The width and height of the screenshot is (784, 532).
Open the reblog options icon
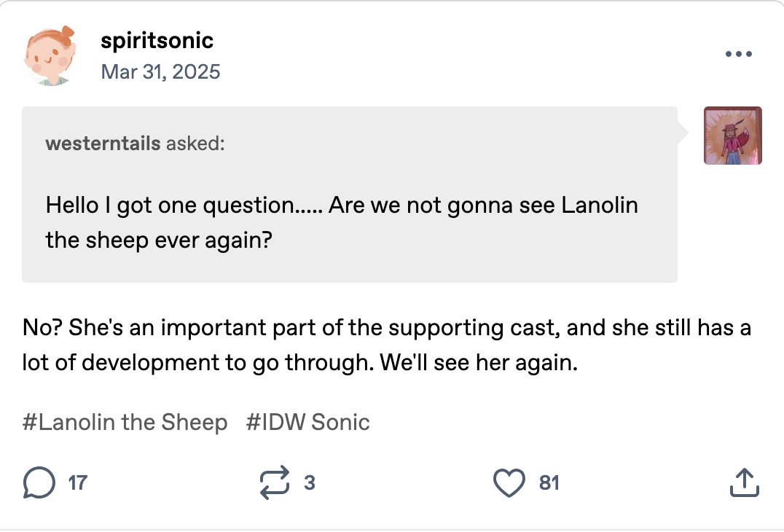pyautogui.click(x=275, y=482)
